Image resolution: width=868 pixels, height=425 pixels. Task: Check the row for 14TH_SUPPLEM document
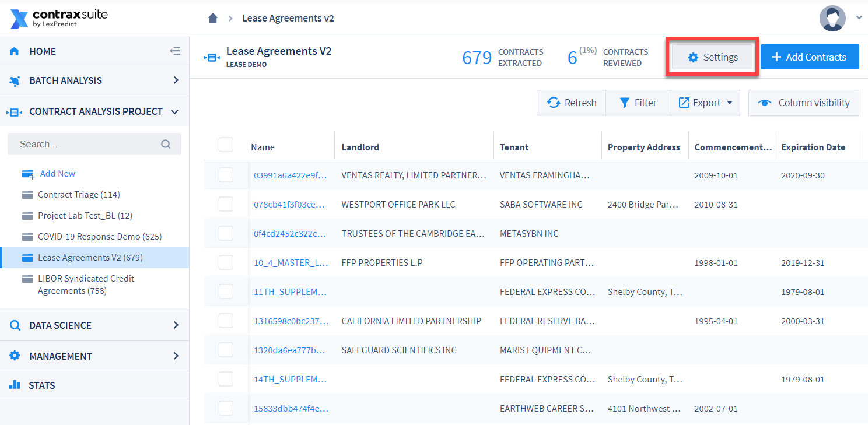click(x=226, y=379)
